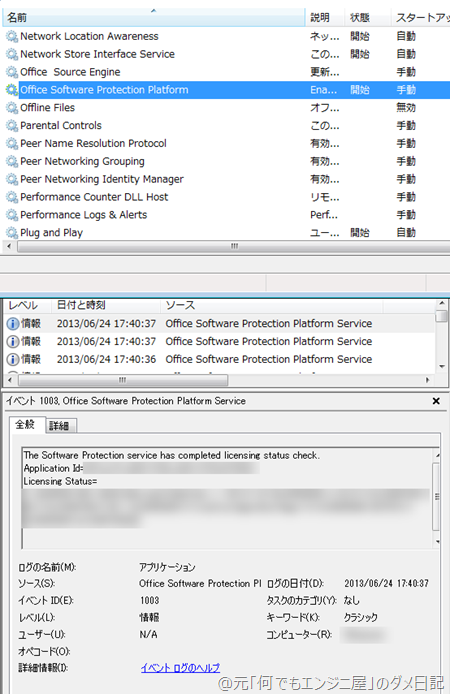Select Office Source Engine service name
450x694 pixels.
coord(70,72)
